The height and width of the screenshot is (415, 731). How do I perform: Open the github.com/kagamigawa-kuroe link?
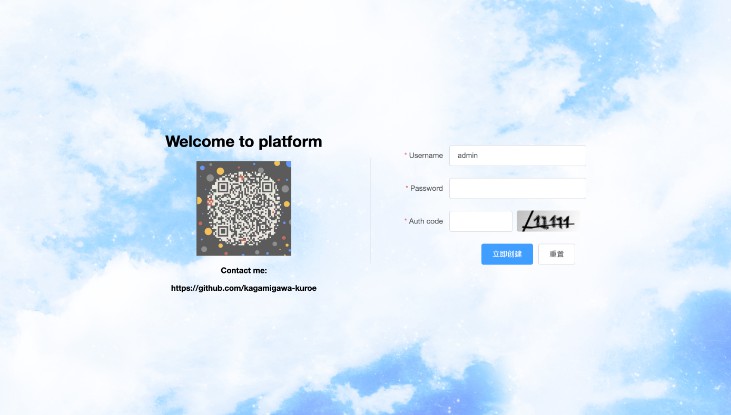pyautogui.click(x=243, y=288)
